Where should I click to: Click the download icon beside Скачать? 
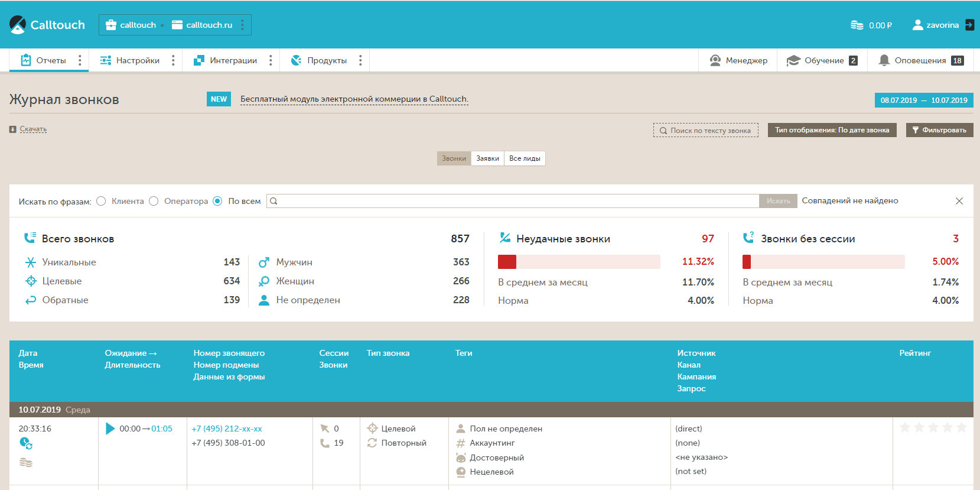13,129
